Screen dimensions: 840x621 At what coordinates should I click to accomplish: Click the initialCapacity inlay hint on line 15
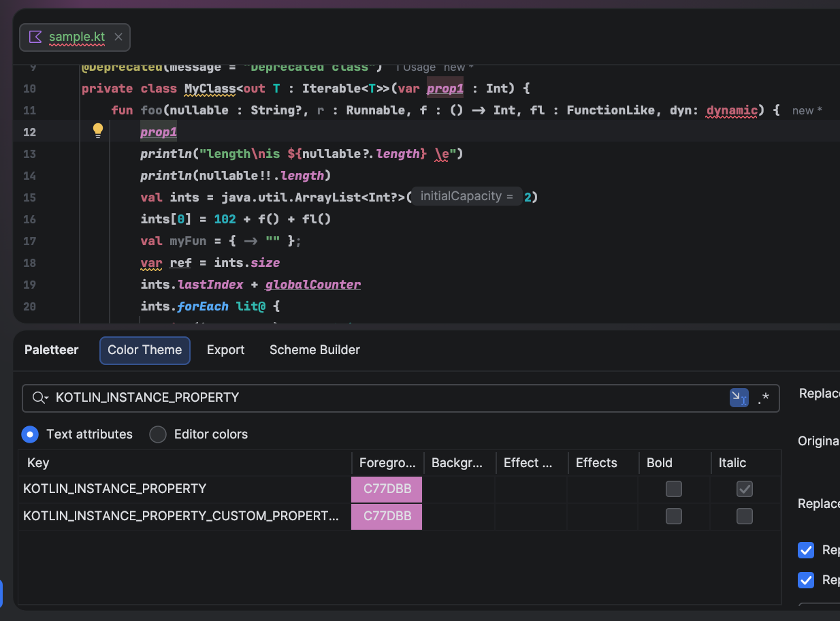coord(466,197)
